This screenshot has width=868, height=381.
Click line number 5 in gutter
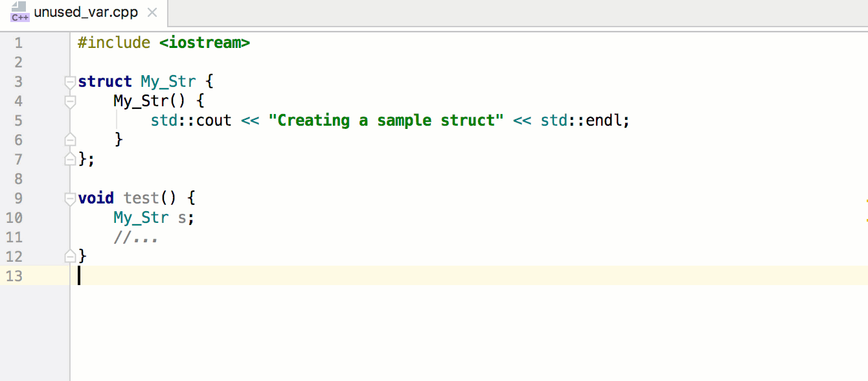[x=17, y=121]
